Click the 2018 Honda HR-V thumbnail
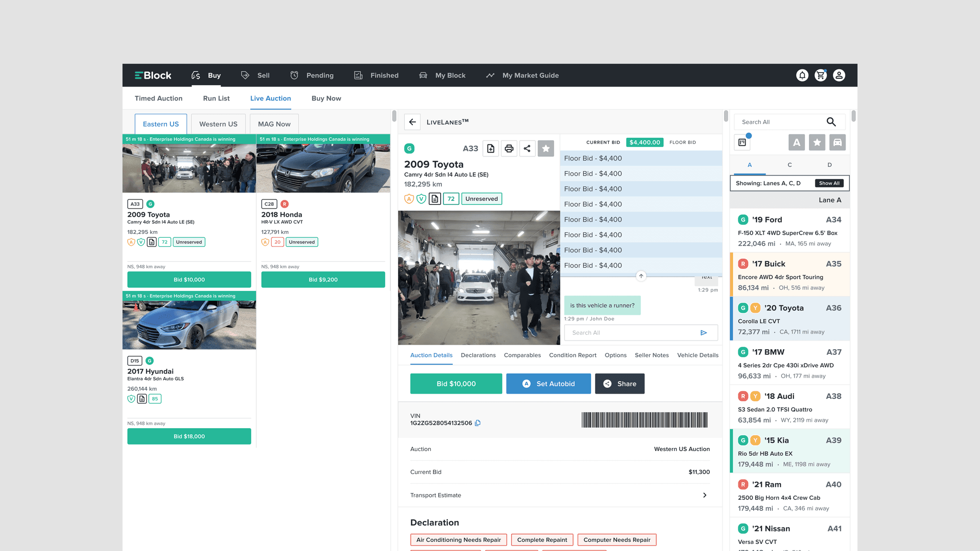 click(323, 168)
